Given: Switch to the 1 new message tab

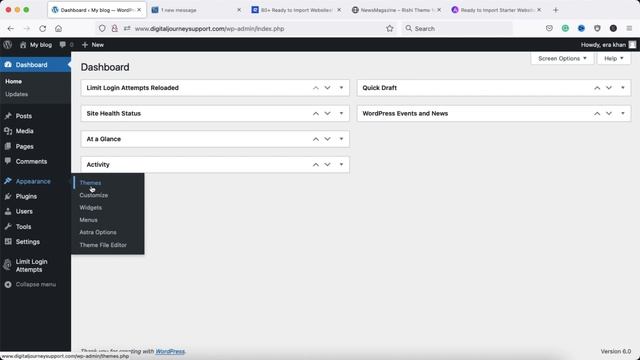Looking at the screenshot, I should point(196,10).
